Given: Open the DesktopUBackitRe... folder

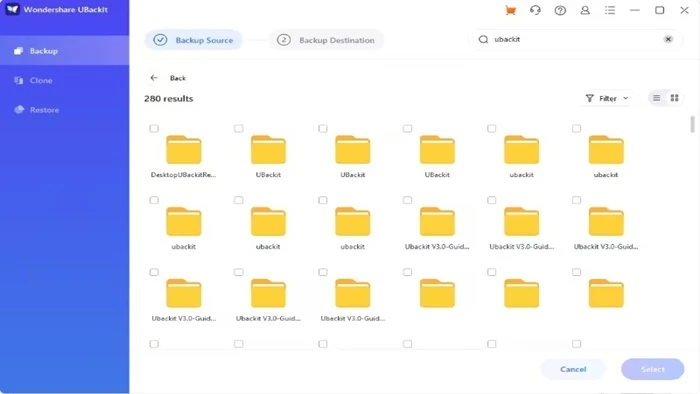Looking at the screenshot, I should click(x=183, y=150).
